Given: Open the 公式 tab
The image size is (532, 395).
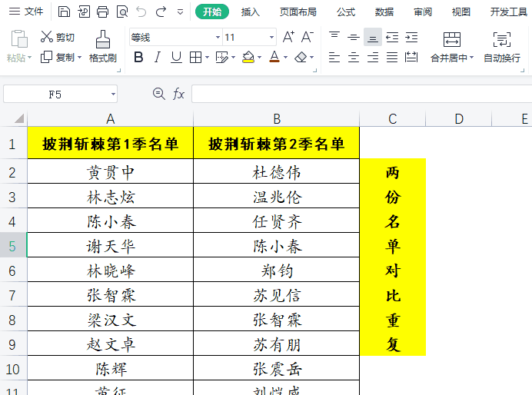Looking at the screenshot, I should click(346, 12).
